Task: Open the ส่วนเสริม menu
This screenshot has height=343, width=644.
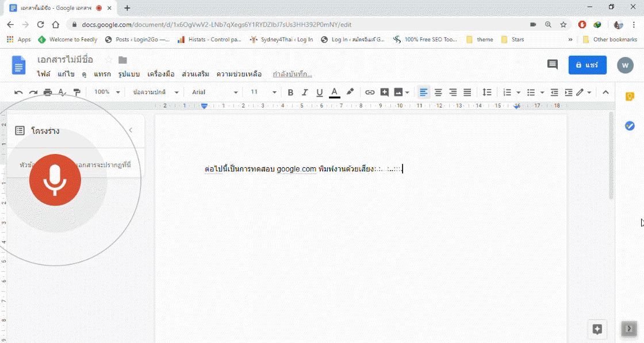Action: pyautogui.click(x=195, y=74)
